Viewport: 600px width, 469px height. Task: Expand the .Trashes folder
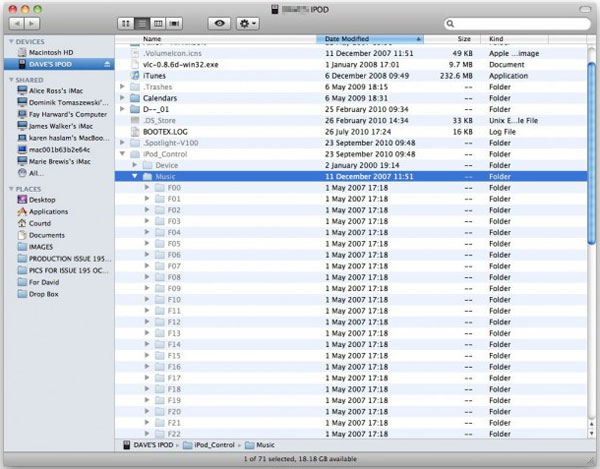click(122, 87)
